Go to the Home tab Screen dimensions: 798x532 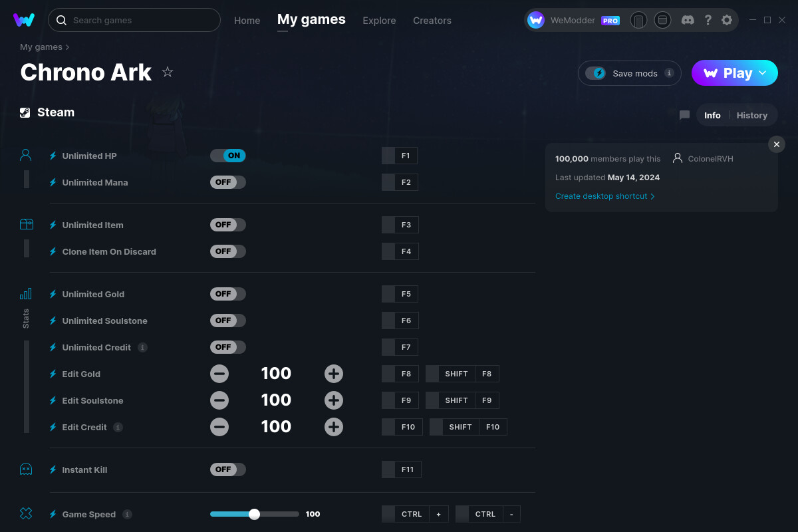(247, 21)
